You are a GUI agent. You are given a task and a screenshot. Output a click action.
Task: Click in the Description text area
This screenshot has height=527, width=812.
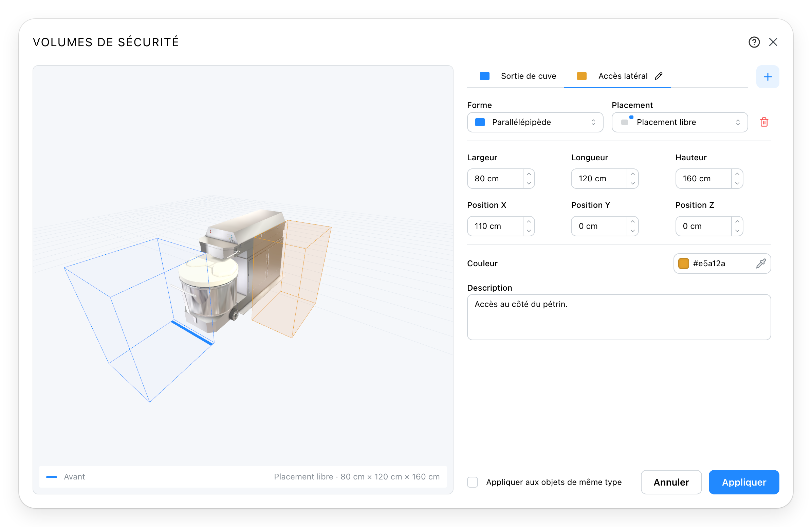tap(619, 317)
